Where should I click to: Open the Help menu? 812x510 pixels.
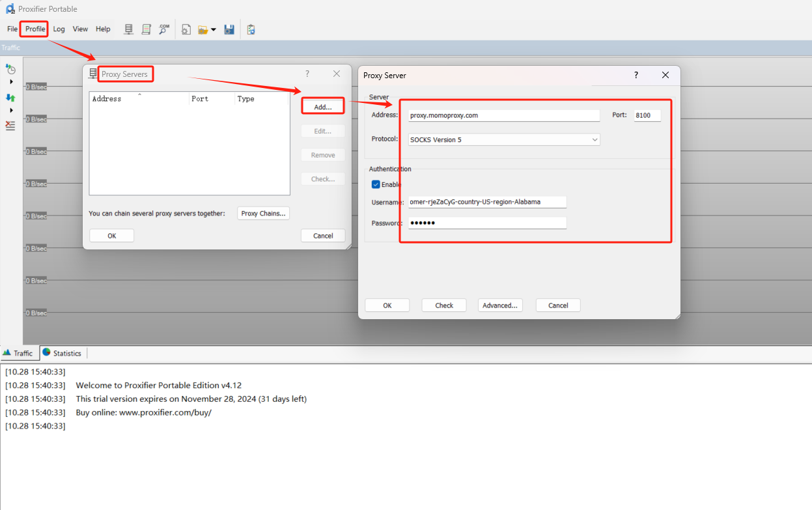click(x=103, y=29)
